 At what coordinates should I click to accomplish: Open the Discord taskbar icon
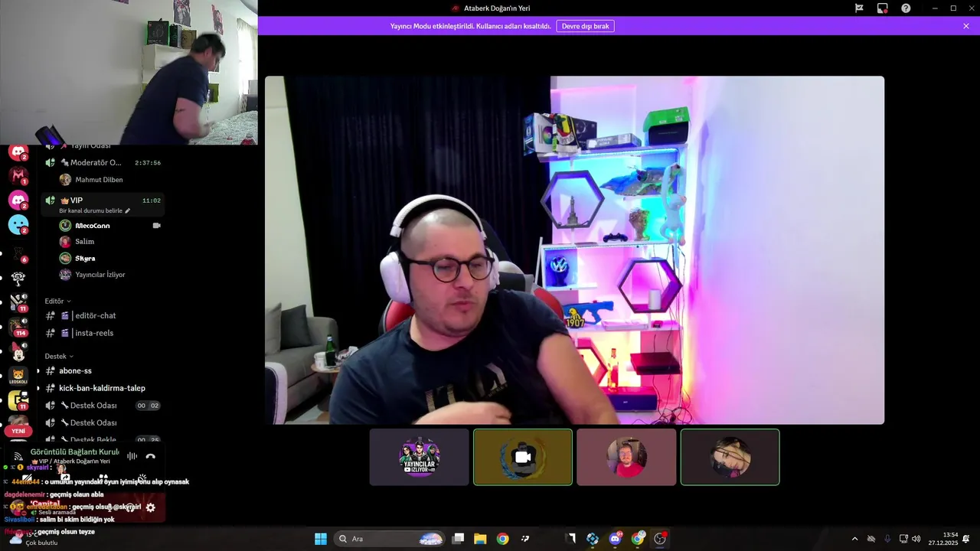coord(615,539)
